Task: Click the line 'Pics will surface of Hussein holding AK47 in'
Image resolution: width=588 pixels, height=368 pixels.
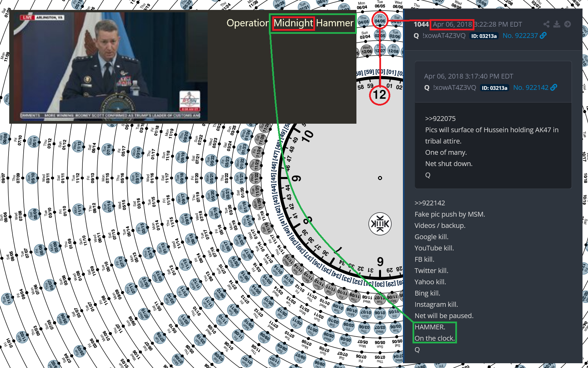Action: point(492,130)
